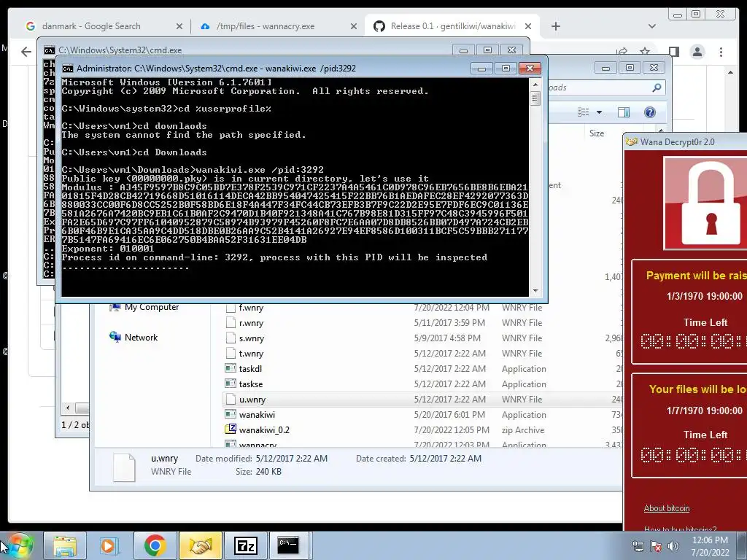The height and width of the screenshot is (560, 747).
Task: Click wanakiwi cmd window title icon
Action: [68, 69]
